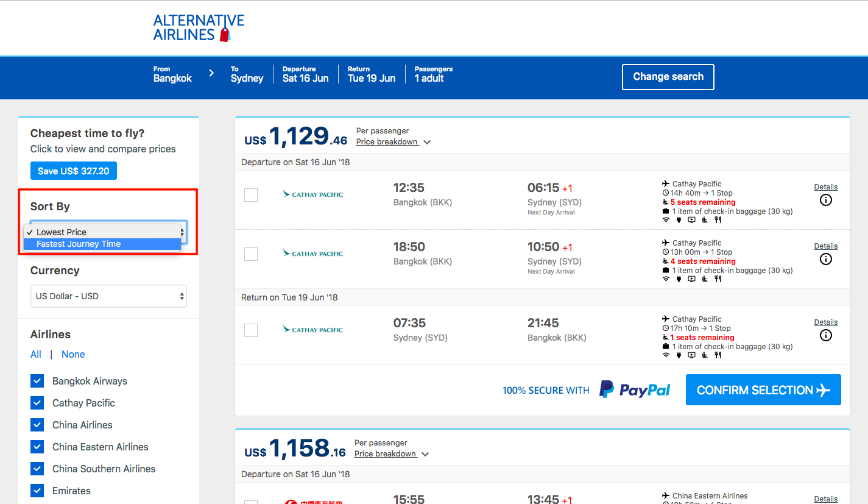Select the 18:50 Bangkok departure flight checkbox
Viewport: 868px width, 504px height.
[x=251, y=254]
